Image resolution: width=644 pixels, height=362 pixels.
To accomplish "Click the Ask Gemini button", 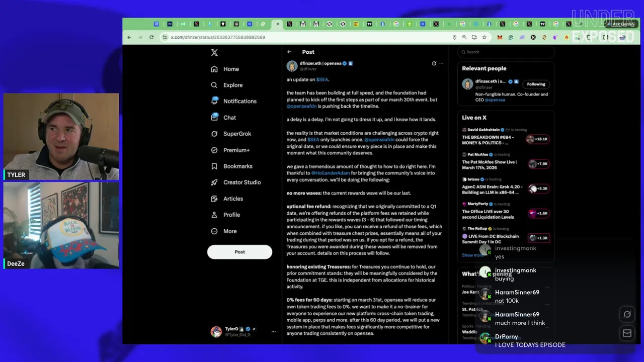I will pyautogui.click(x=621, y=24).
